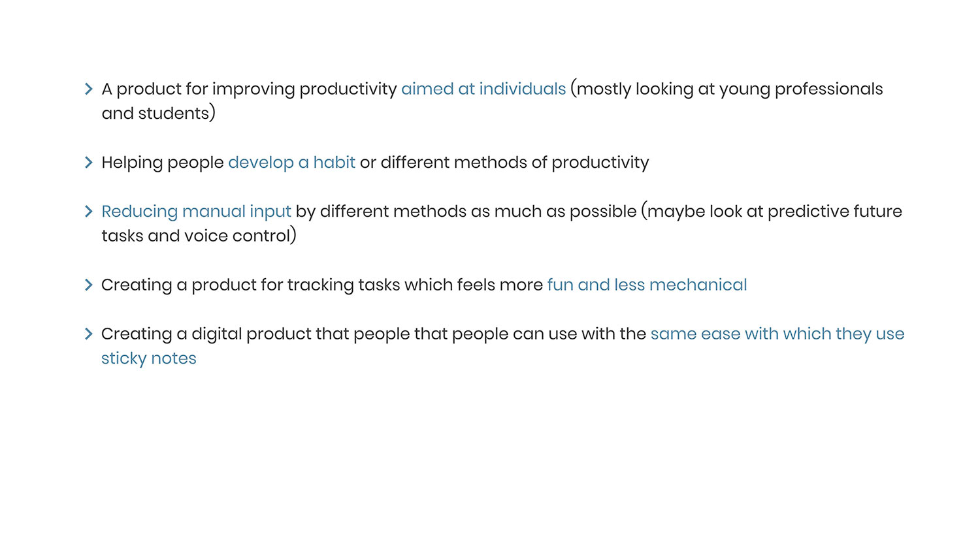
Task: Click 'by different methods as much as possible'
Action: click(x=466, y=212)
